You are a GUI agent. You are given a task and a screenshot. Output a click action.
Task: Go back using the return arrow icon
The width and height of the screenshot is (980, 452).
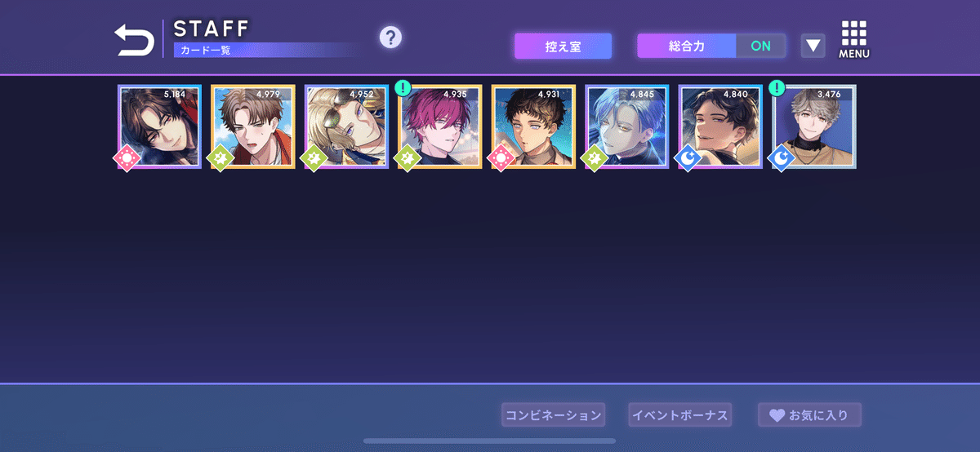pyautogui.click(x=134, y=39)
